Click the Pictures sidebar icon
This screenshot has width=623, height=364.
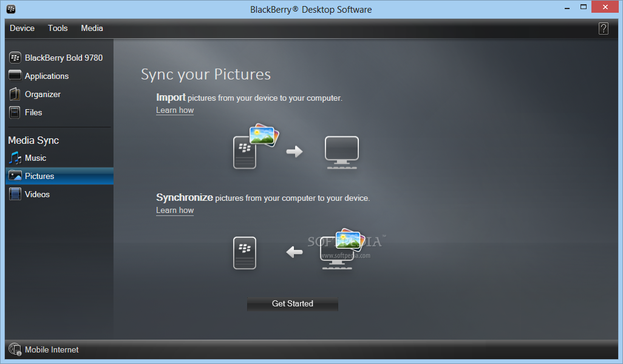(15, 175)
